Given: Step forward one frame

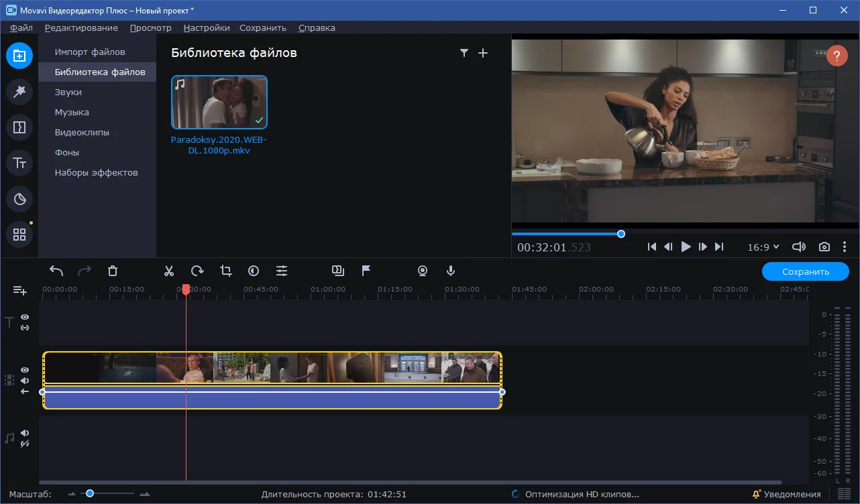Looking at the screenshot, I should coord(703,247).
